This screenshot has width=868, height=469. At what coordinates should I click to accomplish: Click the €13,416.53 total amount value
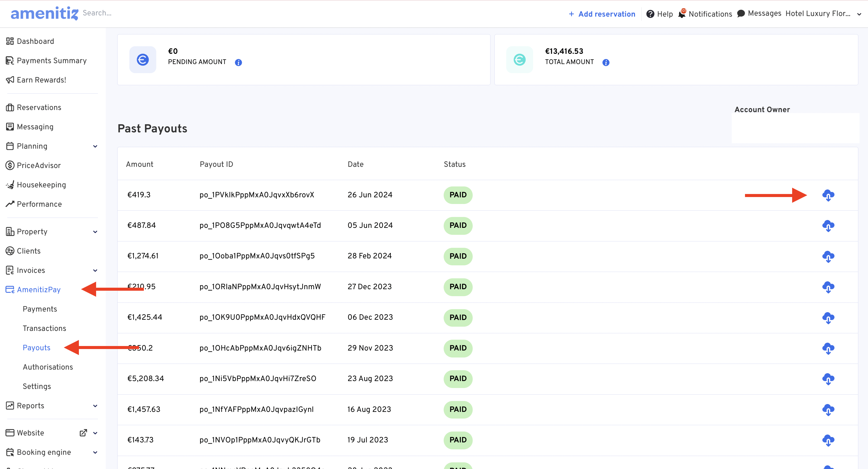click(x=564, y=51)
